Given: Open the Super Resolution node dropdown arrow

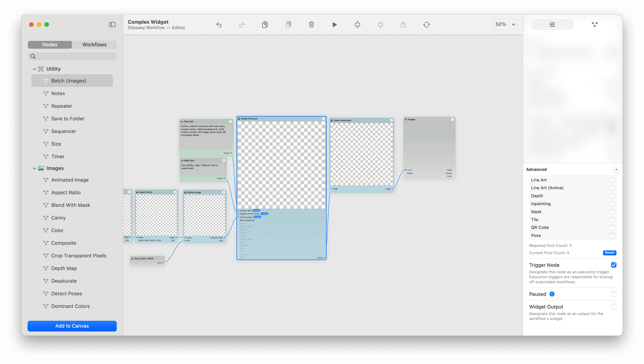Looking at the screenshot, I should (x=391, y=121).
